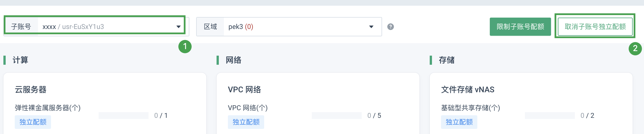Select the pek3 (0) region value
Image resolution: width=644 pixels, height=134 pixels.
241,27
